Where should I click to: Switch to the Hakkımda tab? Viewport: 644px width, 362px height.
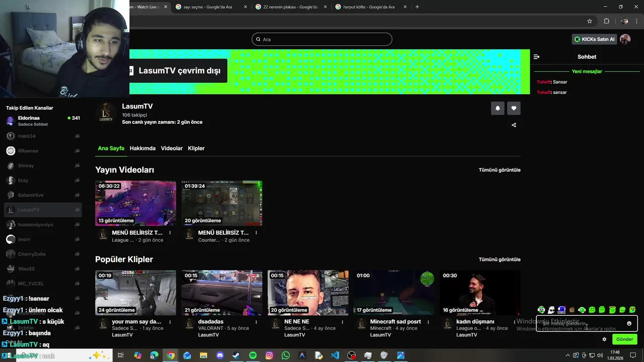coord(142,148)
